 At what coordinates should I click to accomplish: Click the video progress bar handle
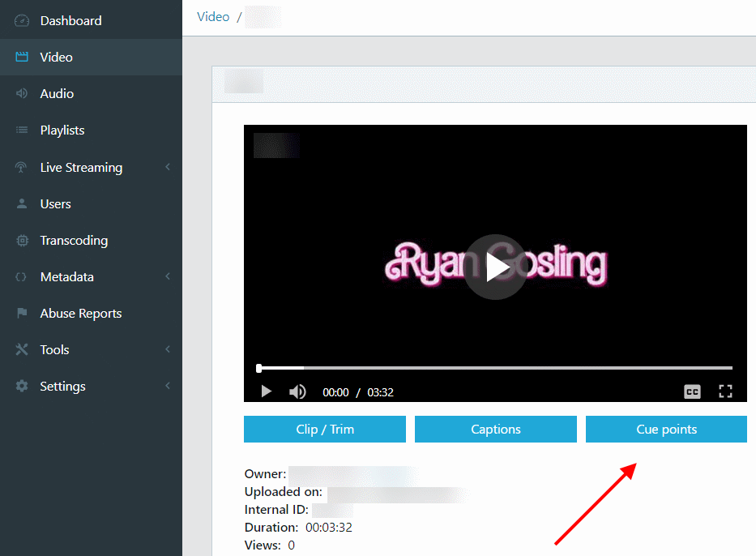click(259, 369)
